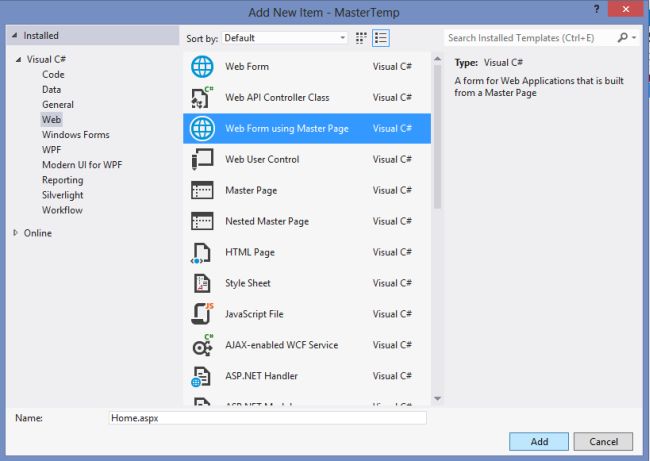
Task: Select General category in tree
Action: coord(58,104)
